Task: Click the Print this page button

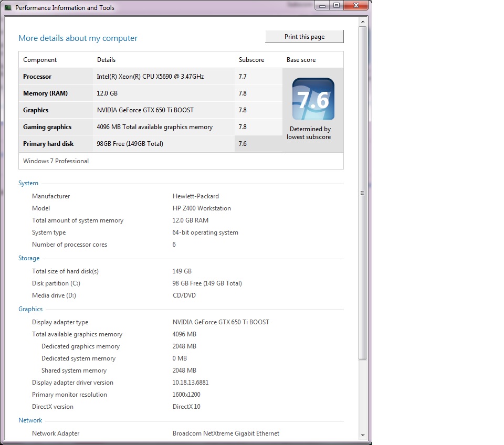Action: coord(304,36)
